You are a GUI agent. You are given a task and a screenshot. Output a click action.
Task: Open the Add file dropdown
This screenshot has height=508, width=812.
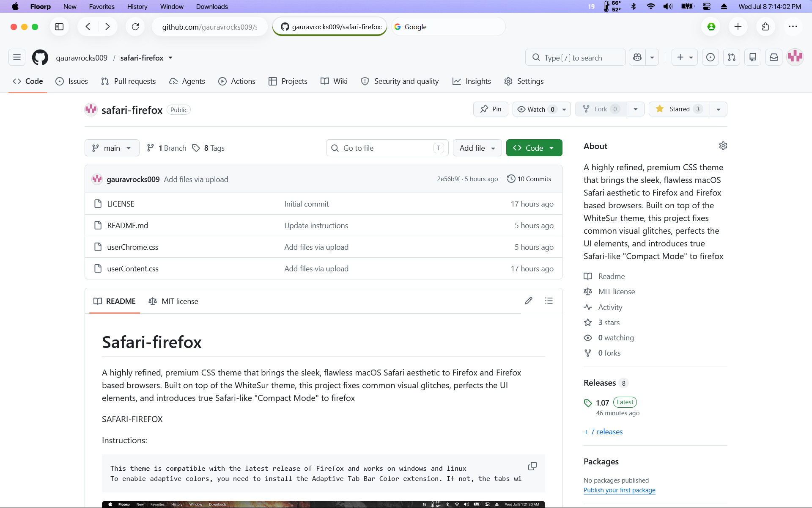click(x=477, y=148)
